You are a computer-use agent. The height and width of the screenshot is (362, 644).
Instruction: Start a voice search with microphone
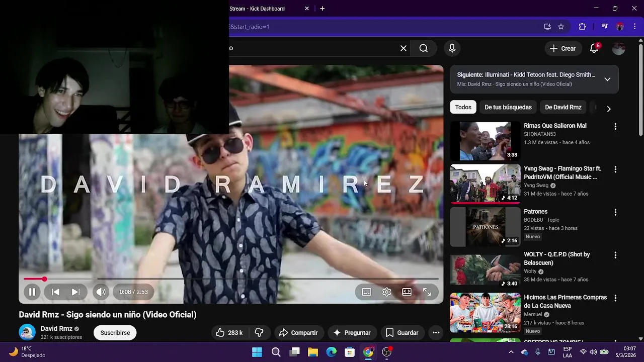pyautogui.click(x=452, y=48)
